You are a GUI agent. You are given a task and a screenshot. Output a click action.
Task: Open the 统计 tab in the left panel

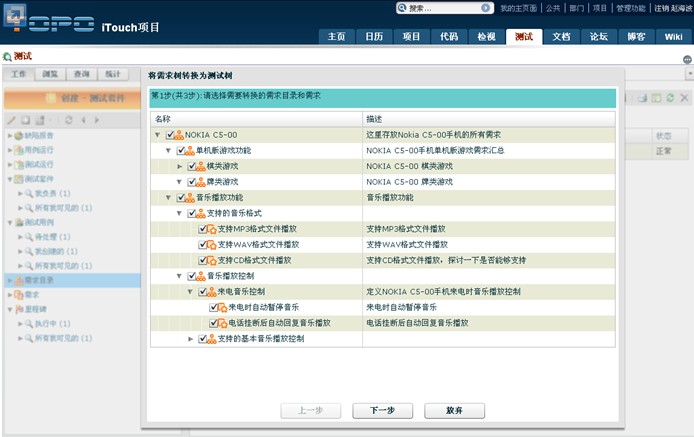[x=113, y=74]
